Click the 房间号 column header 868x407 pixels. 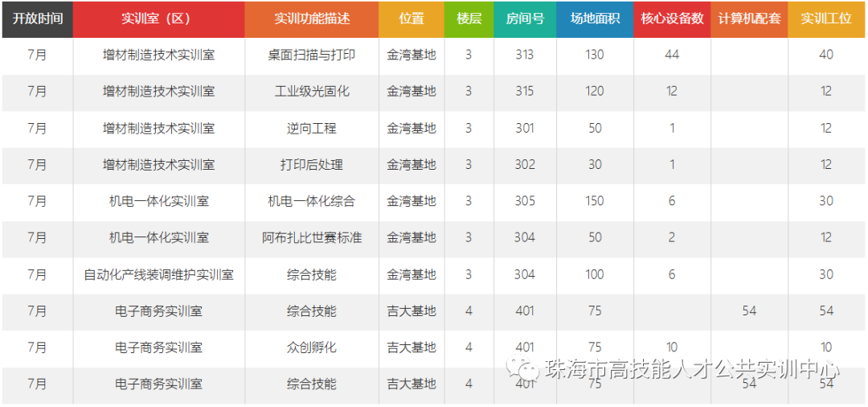pos(525,18)
